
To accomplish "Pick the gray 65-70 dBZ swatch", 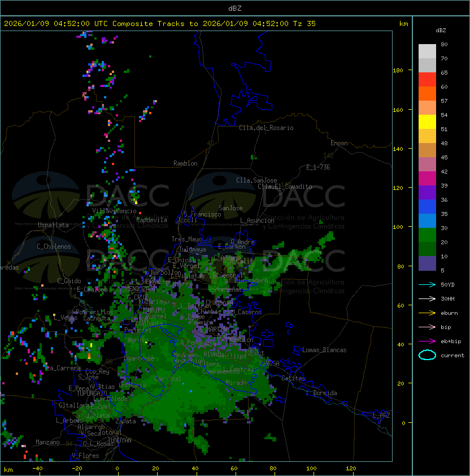I will [427, 65].
